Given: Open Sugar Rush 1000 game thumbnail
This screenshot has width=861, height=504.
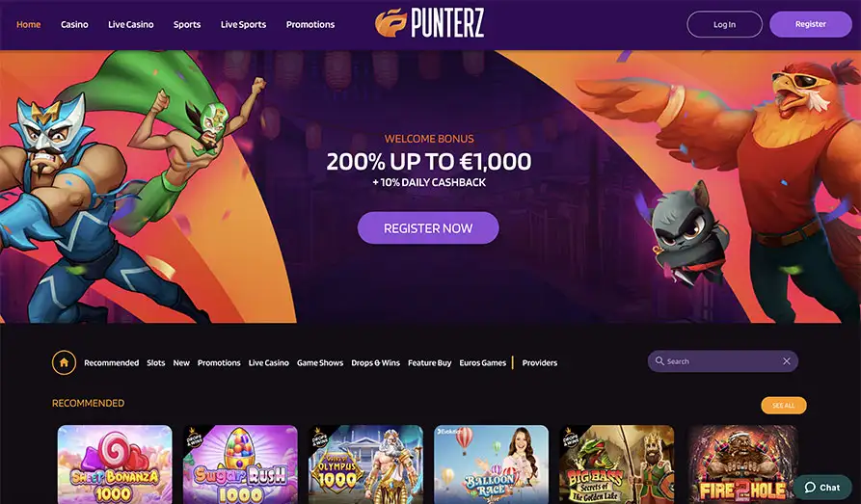Looking at the screenshot, I should (240, 464).
